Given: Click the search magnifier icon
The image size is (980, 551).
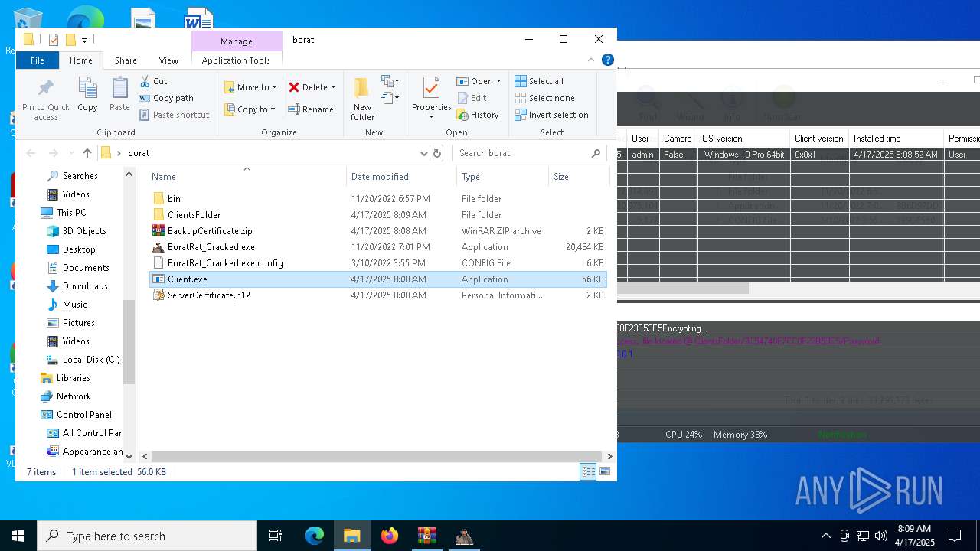Looking at the screenshot, I should coord(596,153).
